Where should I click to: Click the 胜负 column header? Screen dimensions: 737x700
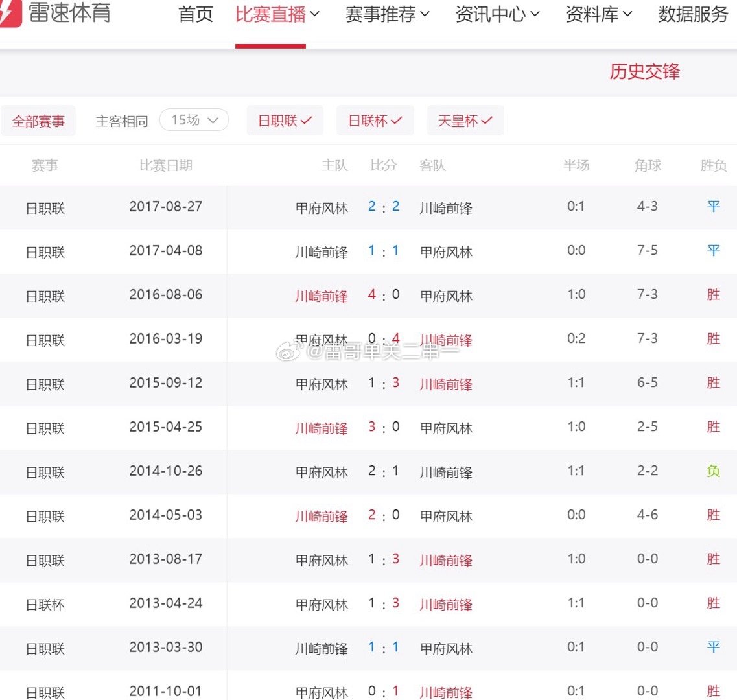[713, 165]
